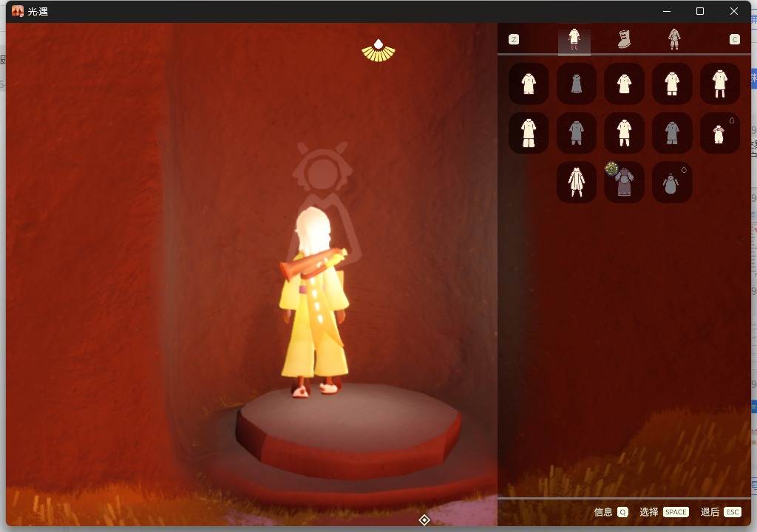Switch to the full-body costume category tab
Image resolution: width=757 pixels, height=532 pixels.
tap(674, 39)
